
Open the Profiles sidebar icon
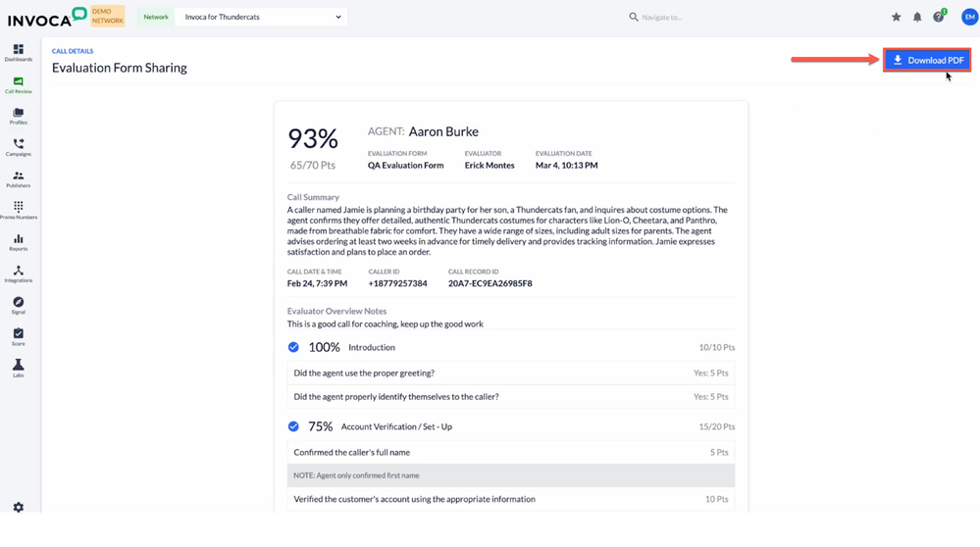tap(18, 116)
